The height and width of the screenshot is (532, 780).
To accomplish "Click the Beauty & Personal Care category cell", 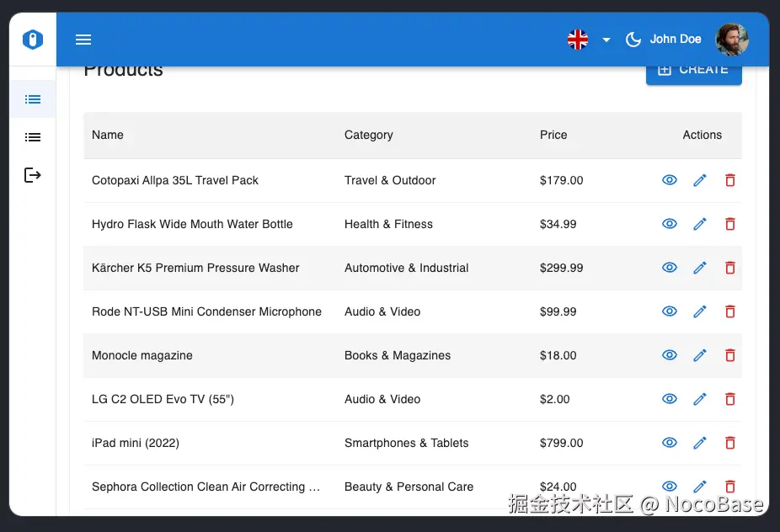I will 409,487.
